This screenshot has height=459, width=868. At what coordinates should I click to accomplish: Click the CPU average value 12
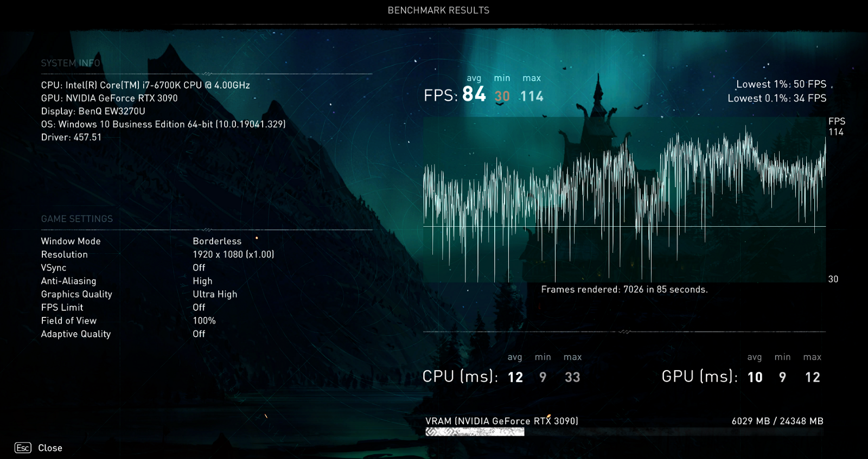pos(515,378)
